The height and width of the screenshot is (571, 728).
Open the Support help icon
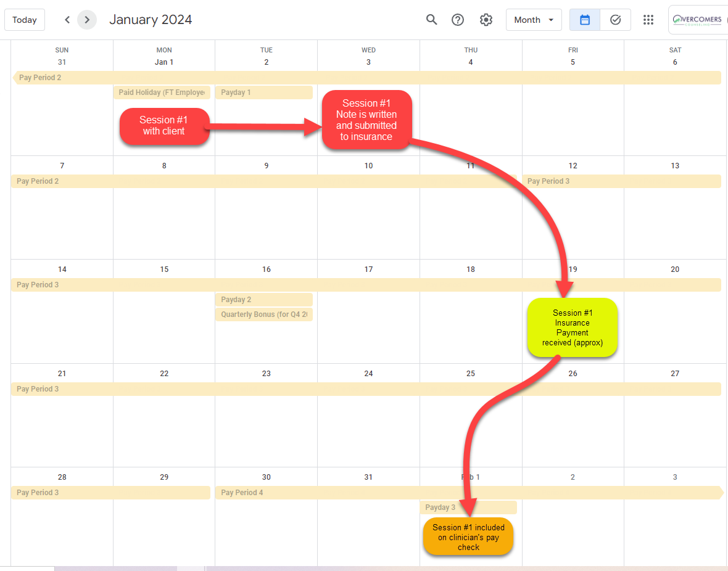pyautogui.click(x=458, y=20)
